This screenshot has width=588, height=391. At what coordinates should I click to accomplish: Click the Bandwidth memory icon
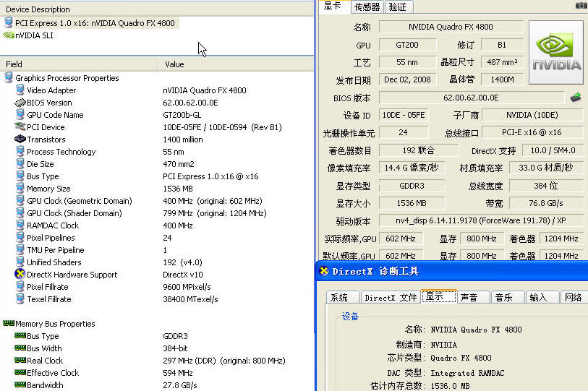(20, 384)
